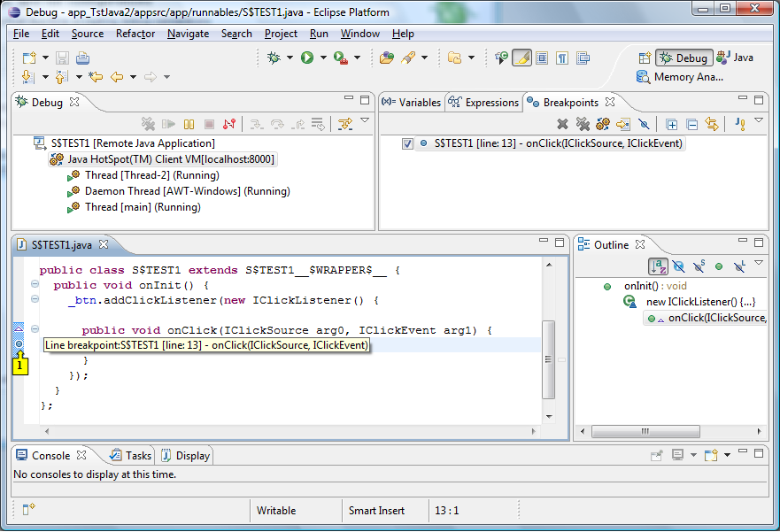780x532 pixels.
Task: Remove all terminated launches
Action: pyautogui.click(x=150, y=124)
